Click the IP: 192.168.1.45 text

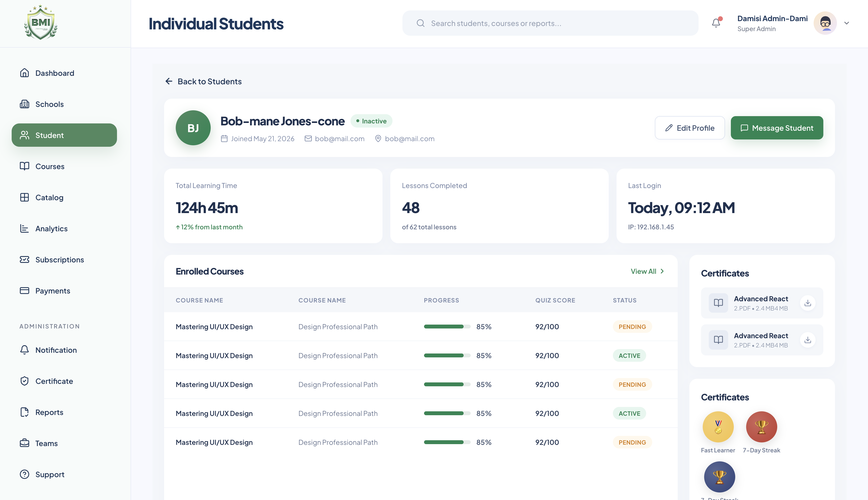(651, 227)
